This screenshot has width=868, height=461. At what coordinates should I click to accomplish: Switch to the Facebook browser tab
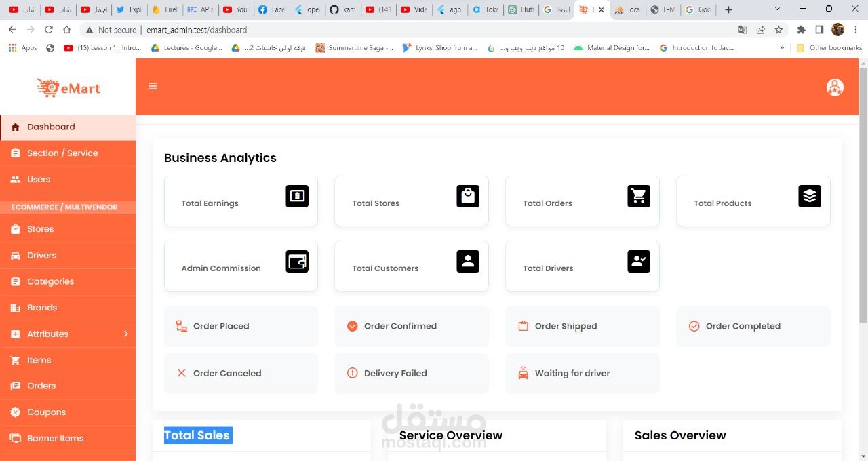(x=271, y=9)
